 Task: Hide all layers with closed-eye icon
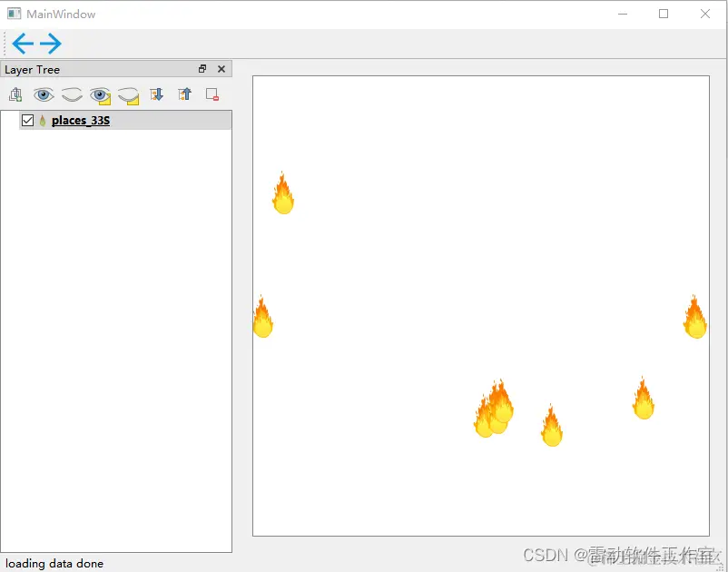[x=72, y=94]
